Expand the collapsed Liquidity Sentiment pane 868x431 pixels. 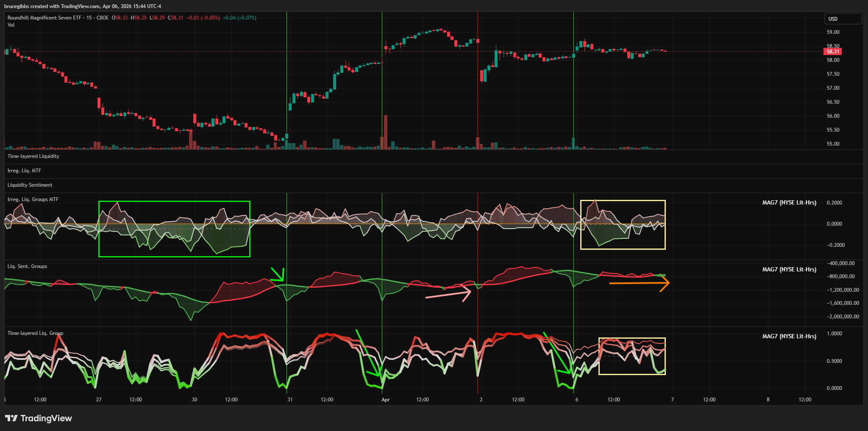pyautogui.click(x=30, y=185)
